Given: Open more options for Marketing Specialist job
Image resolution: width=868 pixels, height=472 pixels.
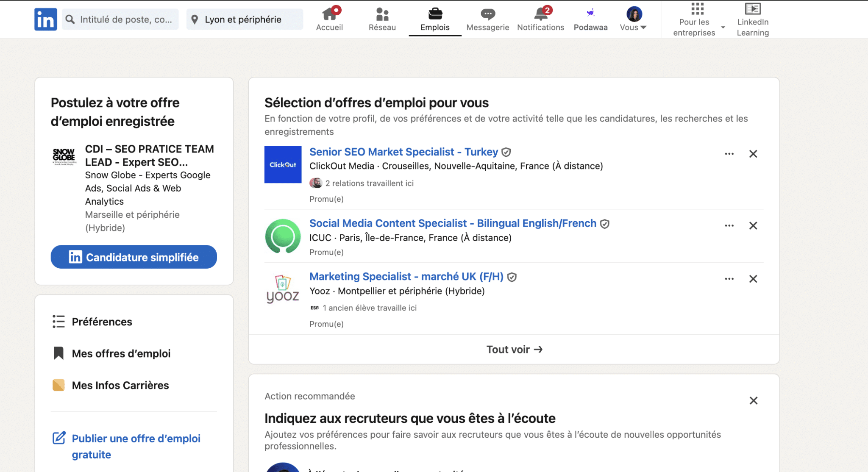Looking at the screenshot, I should pyautogui.click(x=729, y=279).
